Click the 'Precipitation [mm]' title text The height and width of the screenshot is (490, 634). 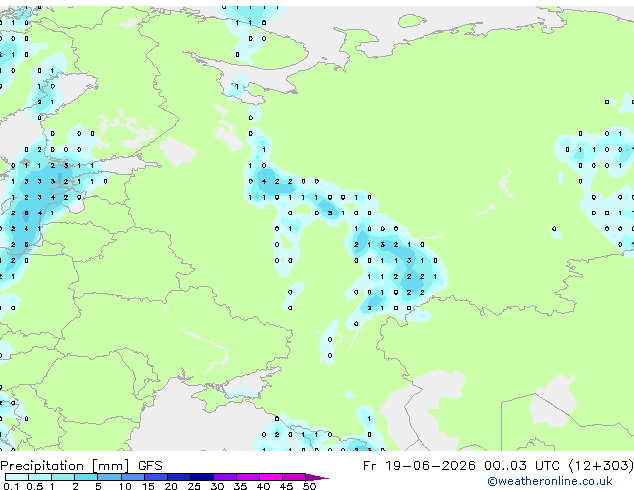click(65, 466)
